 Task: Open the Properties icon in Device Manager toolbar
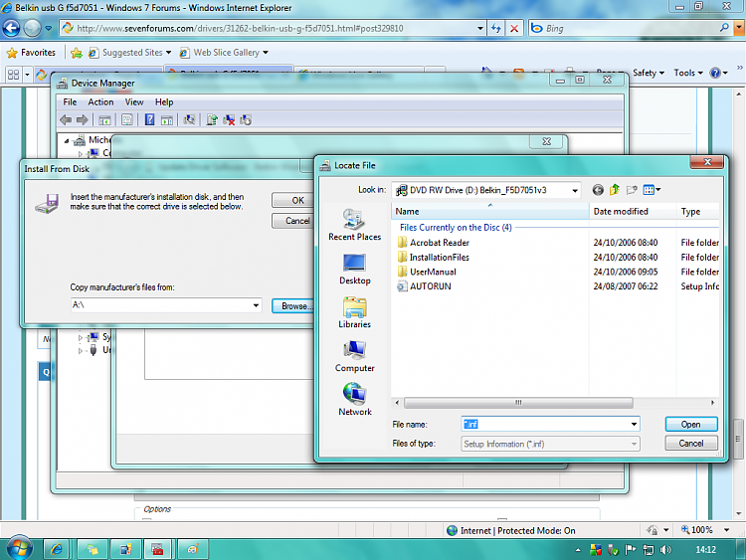tap(127, 120)
